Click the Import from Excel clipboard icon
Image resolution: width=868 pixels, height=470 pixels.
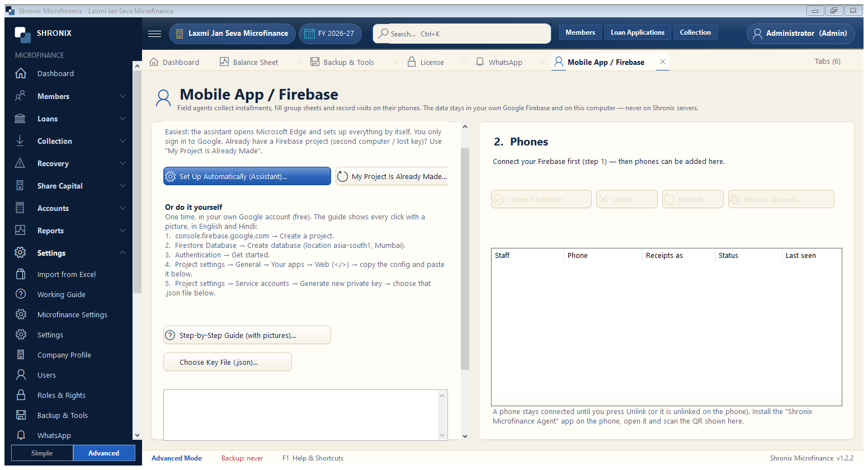[21, 274]
